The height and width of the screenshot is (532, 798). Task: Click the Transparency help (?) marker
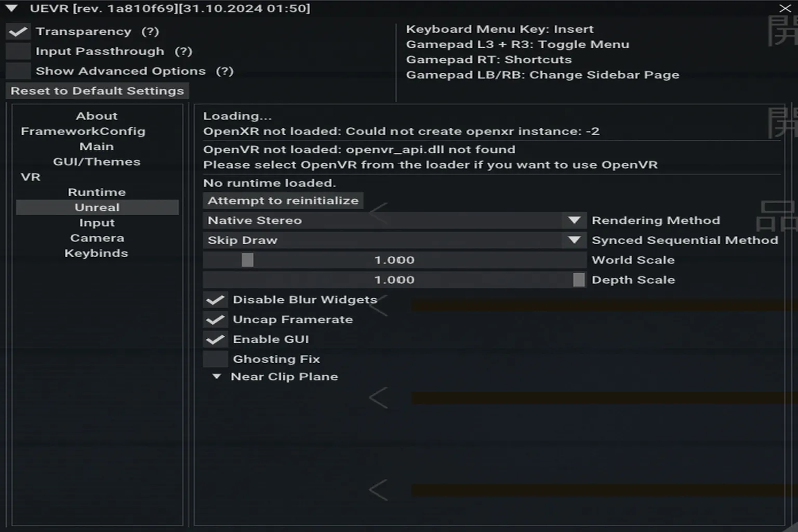click(150, 32)
